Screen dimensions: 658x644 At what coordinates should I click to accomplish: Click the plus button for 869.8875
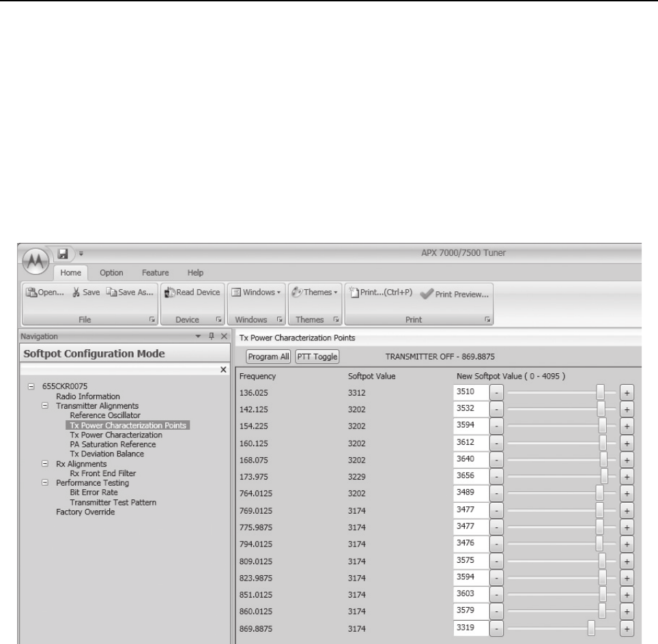[x=627, y=628]
